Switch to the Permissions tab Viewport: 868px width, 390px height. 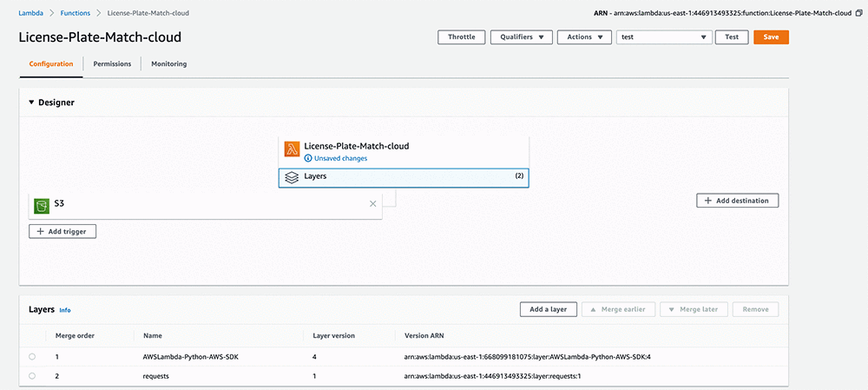pyautogui.click(x=112, y=63)
